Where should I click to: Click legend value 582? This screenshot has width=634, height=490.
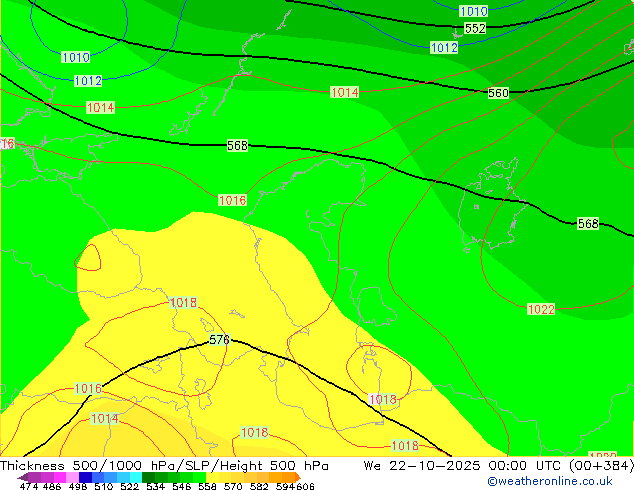click(x=259, y=486)
